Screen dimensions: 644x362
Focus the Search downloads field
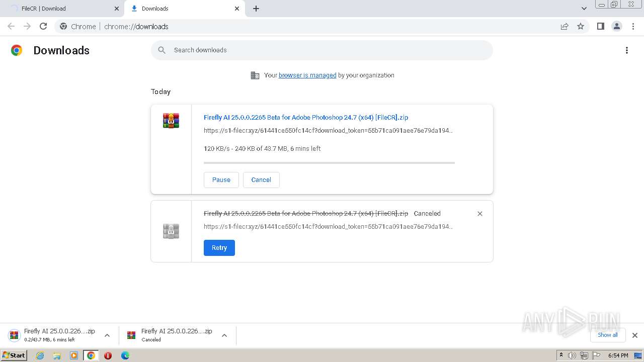coord(322,50)
